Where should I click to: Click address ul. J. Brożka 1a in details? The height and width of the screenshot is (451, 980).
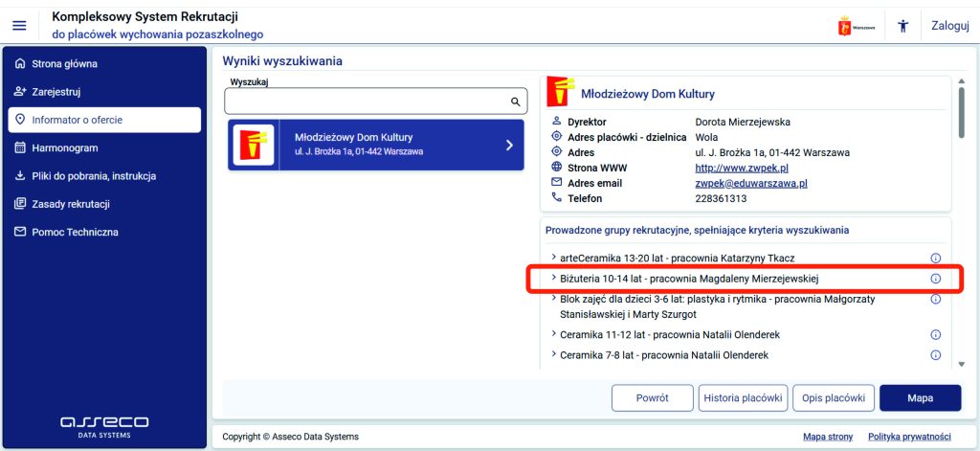coord(772,152)
